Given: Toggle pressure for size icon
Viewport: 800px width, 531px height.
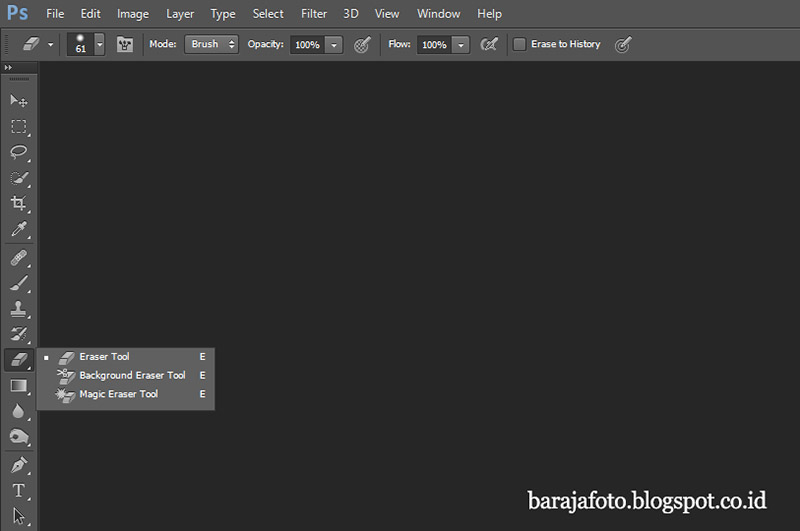Looking at the screenshot, I should (623, 44).
